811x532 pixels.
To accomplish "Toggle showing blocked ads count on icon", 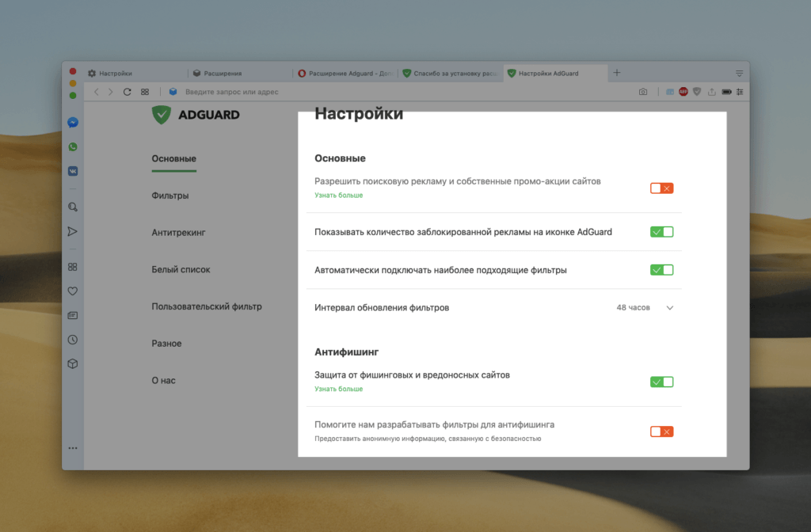I will coord(661,232).
